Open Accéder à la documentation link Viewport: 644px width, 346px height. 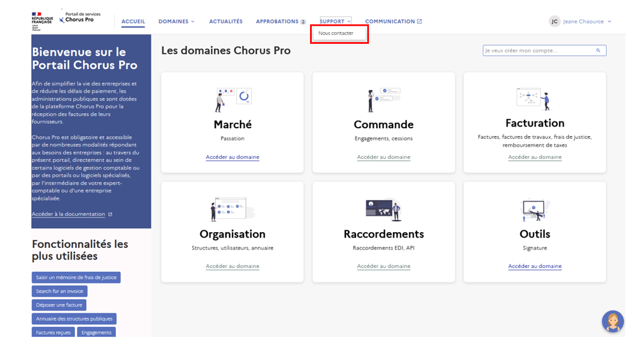68,214
